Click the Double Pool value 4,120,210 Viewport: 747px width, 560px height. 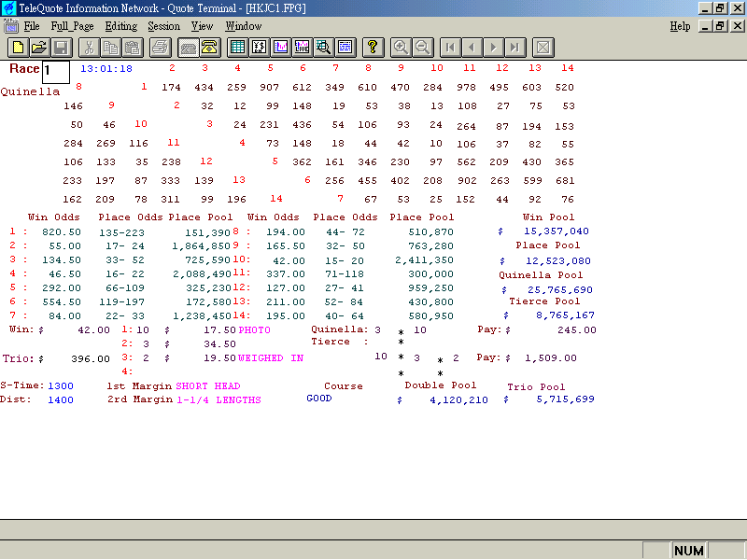point(458,400)
